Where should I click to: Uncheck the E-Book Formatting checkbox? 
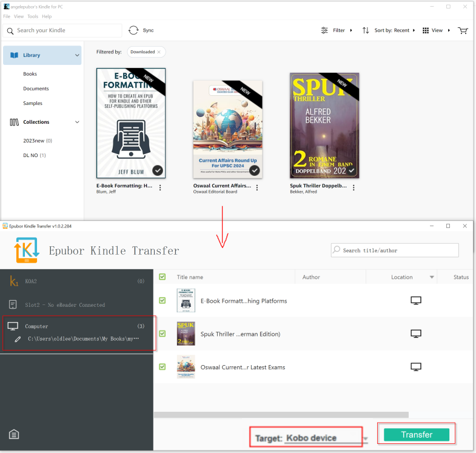tap(163, 301)
